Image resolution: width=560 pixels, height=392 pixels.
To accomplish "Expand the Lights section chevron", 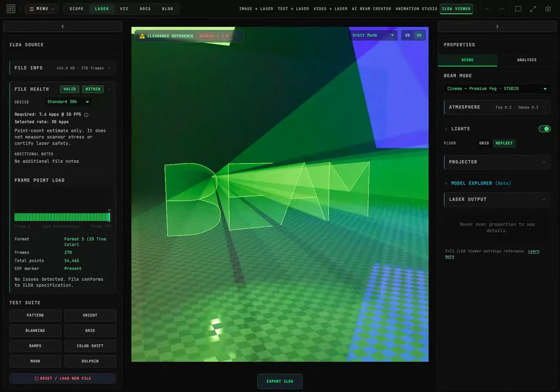I will (446, 129).
